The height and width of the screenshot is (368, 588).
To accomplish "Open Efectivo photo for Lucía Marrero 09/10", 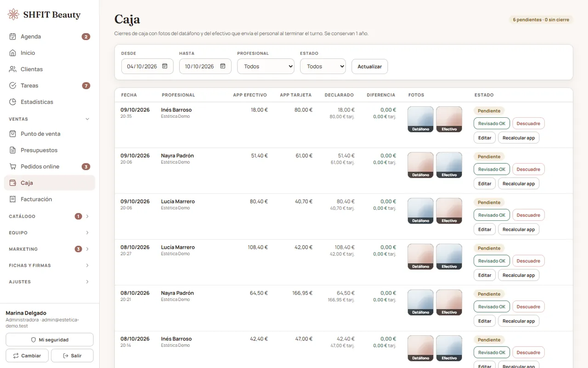I will tap(449, 211).
